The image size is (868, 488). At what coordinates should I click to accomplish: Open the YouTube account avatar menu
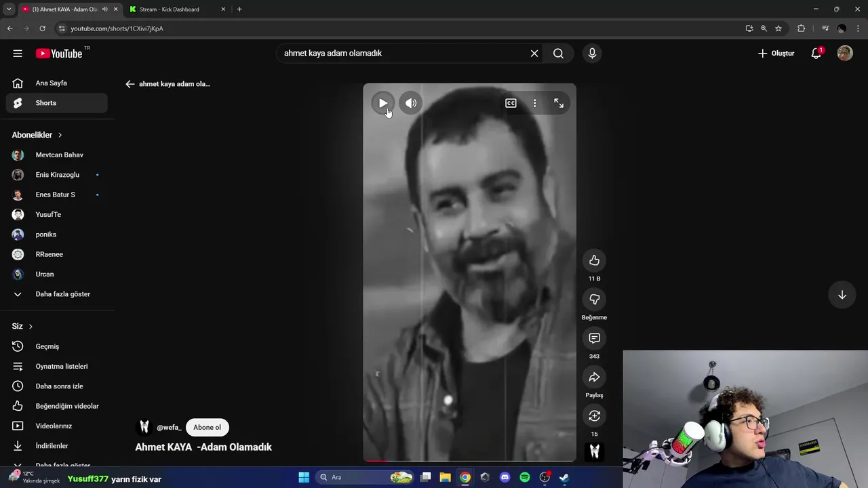pos(845,54)
